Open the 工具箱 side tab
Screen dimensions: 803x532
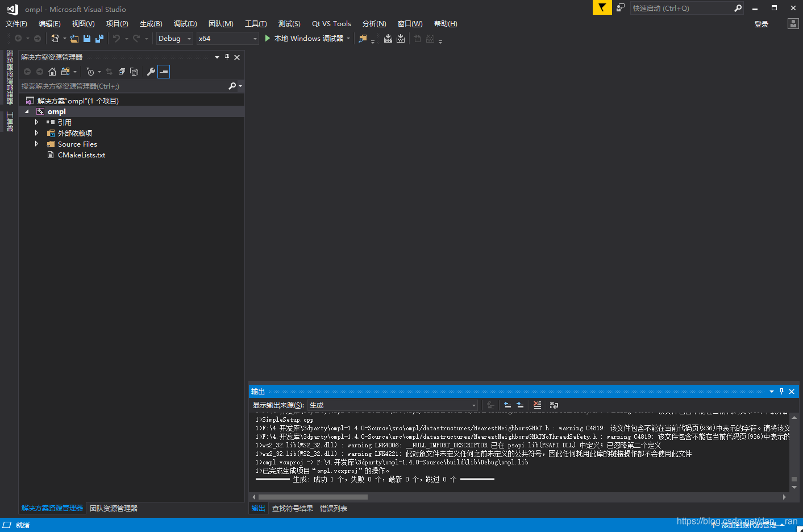[10, 122]
